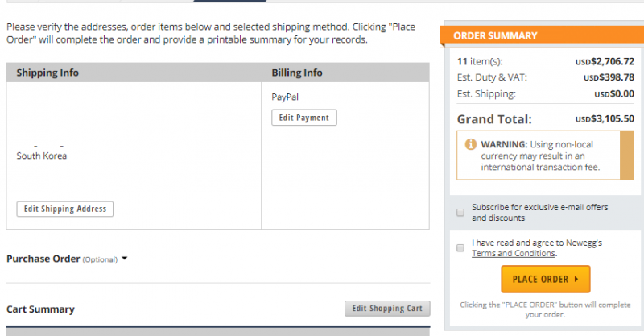Image resolution: width=644 pixels, height=336 pixels.
Task: Click the Est. Duty & VAT amount
Action: [609, 77]
